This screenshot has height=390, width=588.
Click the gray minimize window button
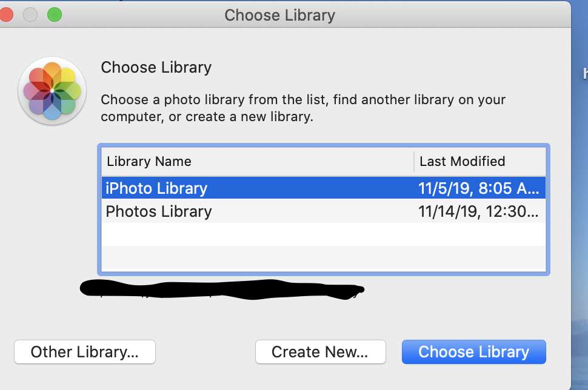pyautogui.click(x=31, y=15)
